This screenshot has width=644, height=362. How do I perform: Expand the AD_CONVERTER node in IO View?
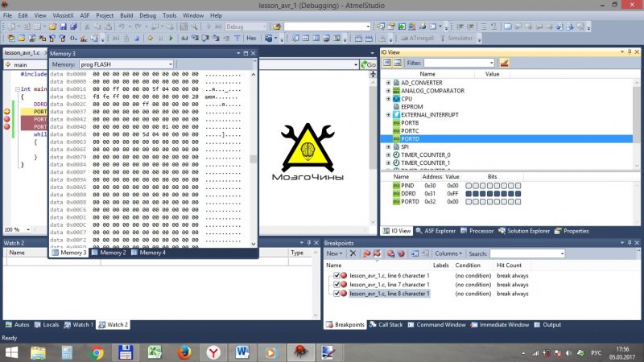click(388, 83)
